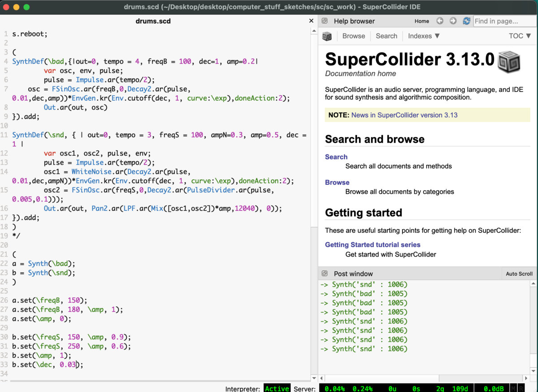Click the Help browser panel title
Viewport: 538px width, 392px height.
[x=354, y=21]
